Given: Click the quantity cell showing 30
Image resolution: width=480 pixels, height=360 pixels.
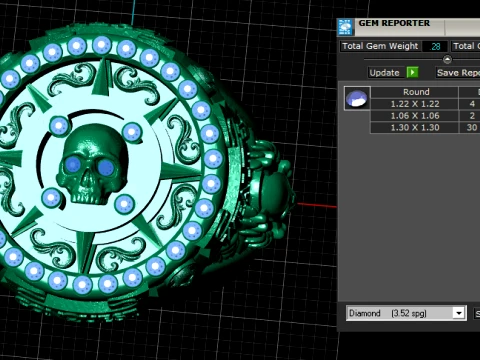Looking at the screenshot, I should (471, 127).
